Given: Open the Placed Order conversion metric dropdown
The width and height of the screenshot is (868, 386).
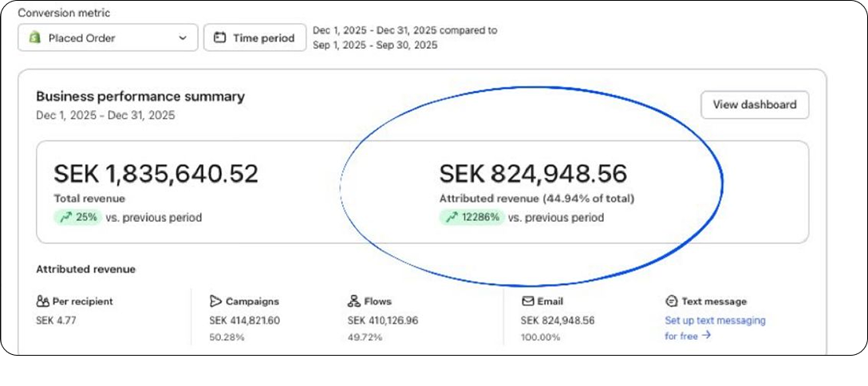Looking at the screenshot, I should pyautogui.click(x=108, y=37).
